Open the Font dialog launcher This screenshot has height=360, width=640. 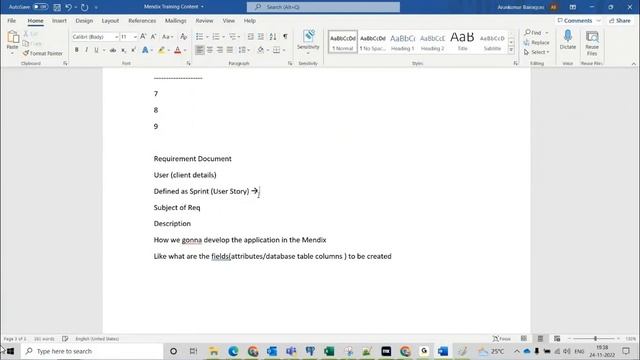pyautogui.click(x=189, y=64)
